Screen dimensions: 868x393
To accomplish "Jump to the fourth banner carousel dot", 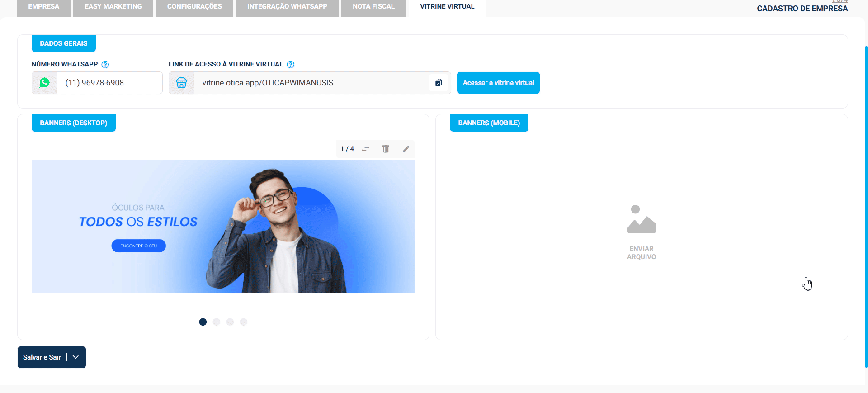I will 244,322.
